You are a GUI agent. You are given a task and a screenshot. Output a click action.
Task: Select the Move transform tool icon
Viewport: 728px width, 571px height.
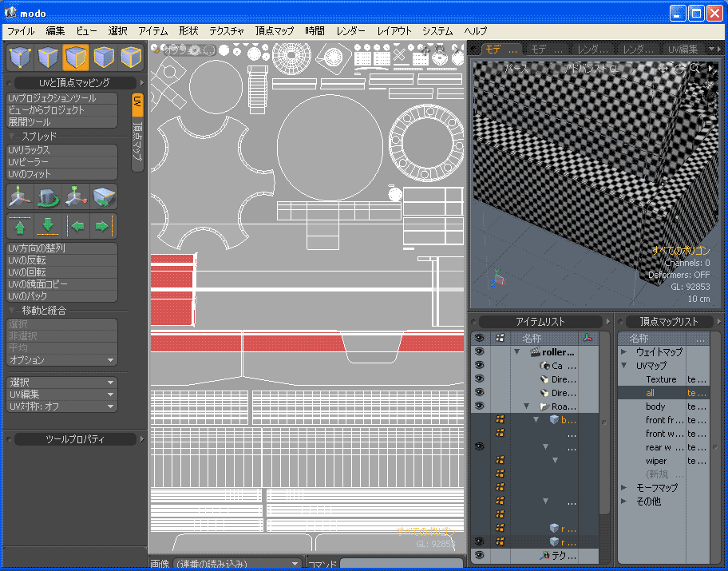[x=20, y=196]
